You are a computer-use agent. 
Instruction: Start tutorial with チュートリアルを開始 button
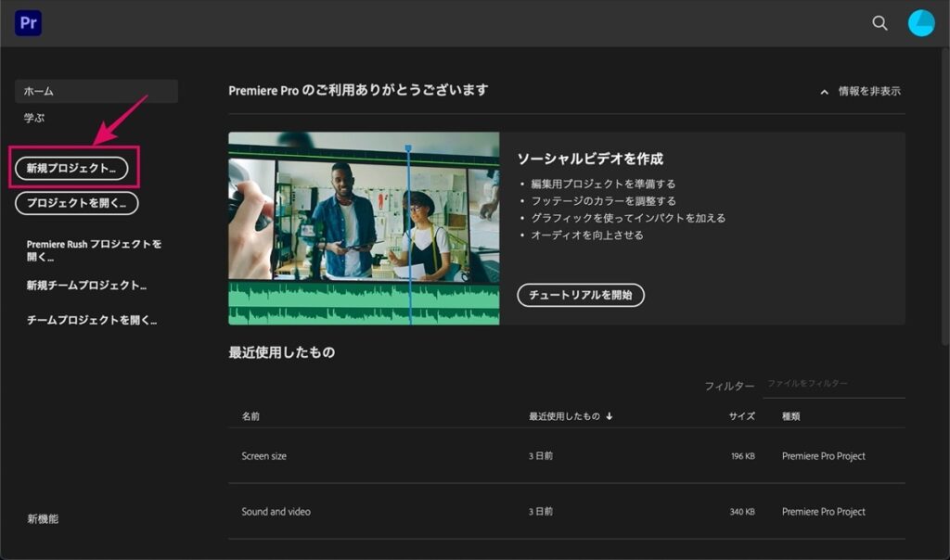click(581, 295)
